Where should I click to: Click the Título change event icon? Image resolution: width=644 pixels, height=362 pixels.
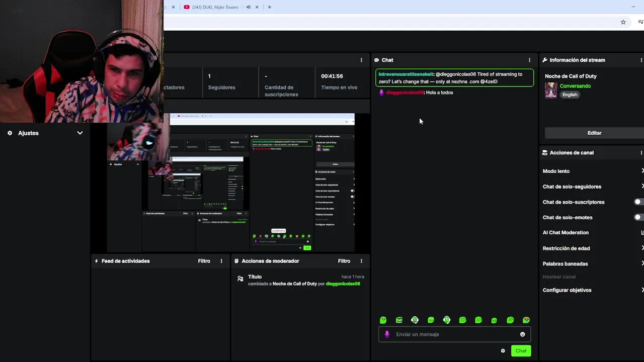[240, 279]
